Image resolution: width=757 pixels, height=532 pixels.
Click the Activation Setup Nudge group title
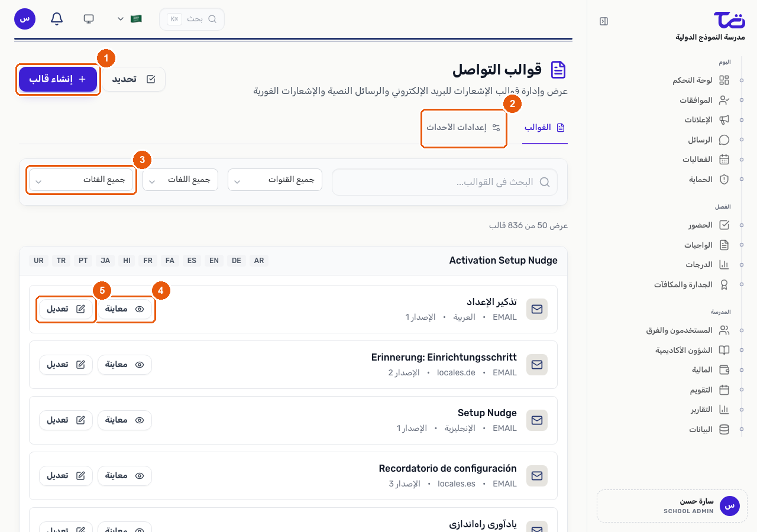pyautogui.click(x=503, y=261)
